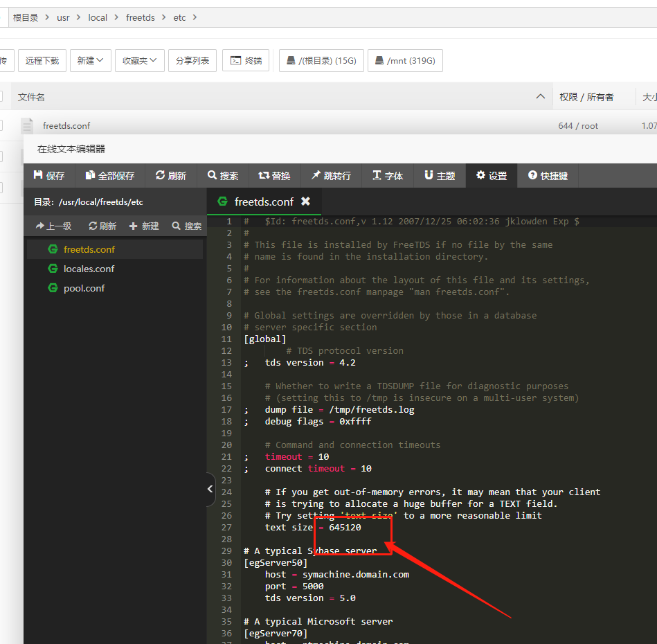
Task: Open the Favorites (收藏夹) dropdown
Action: pos(140,60)
